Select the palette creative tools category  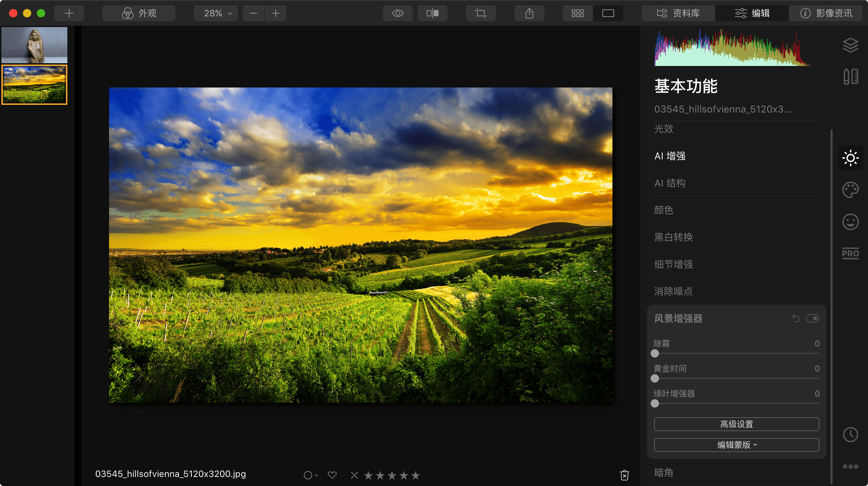(851, 190)
